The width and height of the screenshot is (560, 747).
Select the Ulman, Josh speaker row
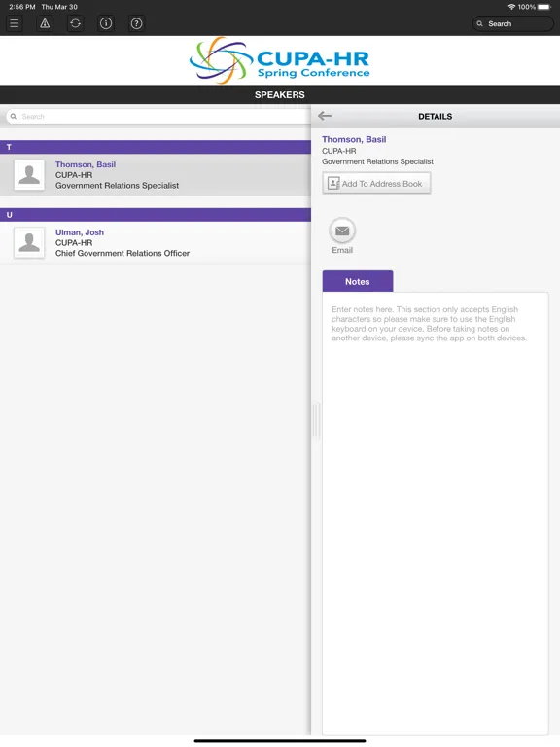click(156, 242)
